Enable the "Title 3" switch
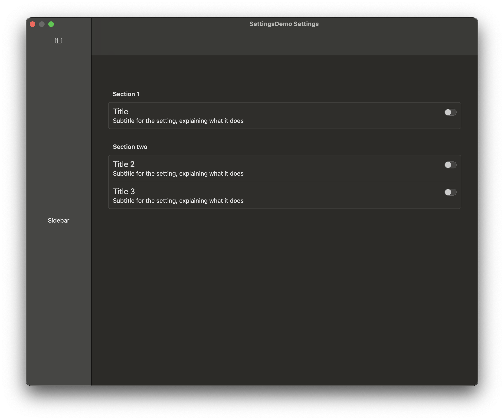504x420 pixels. click(450, 192)
